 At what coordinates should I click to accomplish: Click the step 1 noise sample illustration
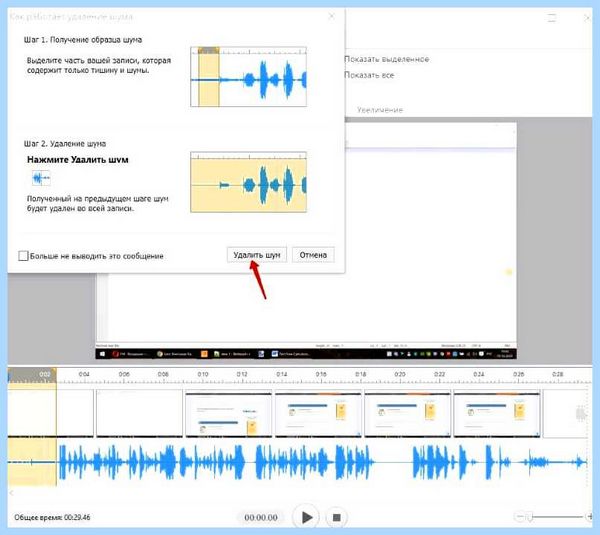pos(248,77)
